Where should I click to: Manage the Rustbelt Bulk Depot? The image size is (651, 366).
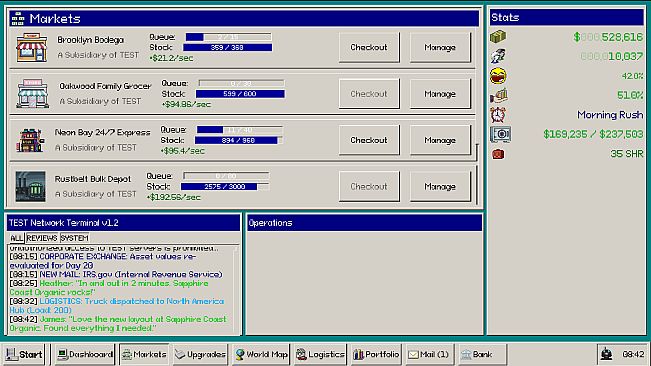(441, 187)
